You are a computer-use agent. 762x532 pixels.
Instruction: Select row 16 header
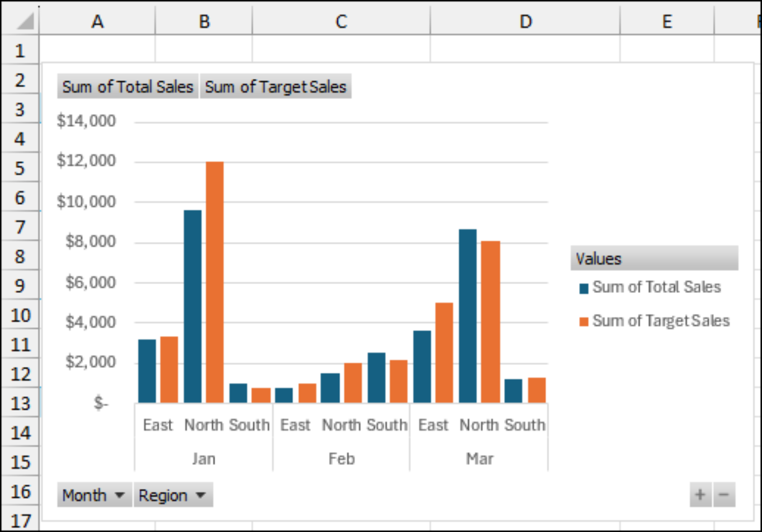pos(20,491)
